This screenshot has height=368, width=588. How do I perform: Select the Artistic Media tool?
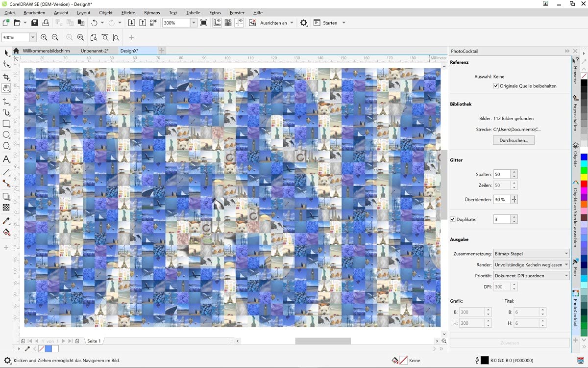click(x=6, y=112)
